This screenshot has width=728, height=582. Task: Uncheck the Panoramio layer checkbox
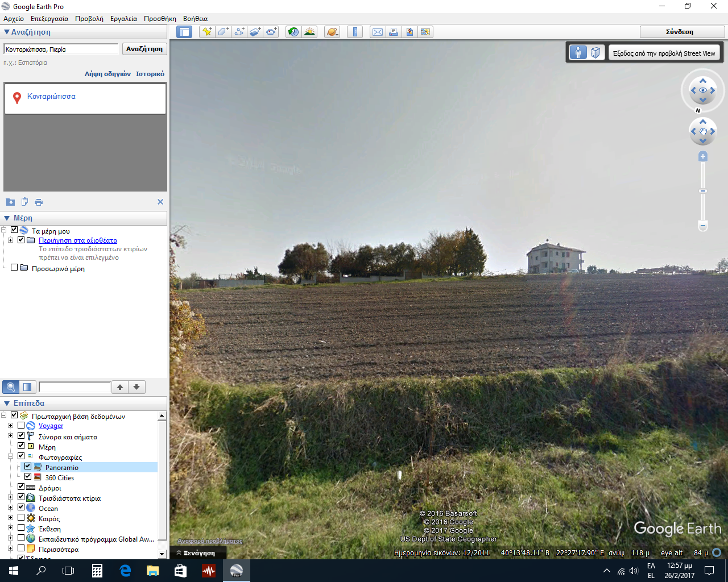tap(28, 467)
